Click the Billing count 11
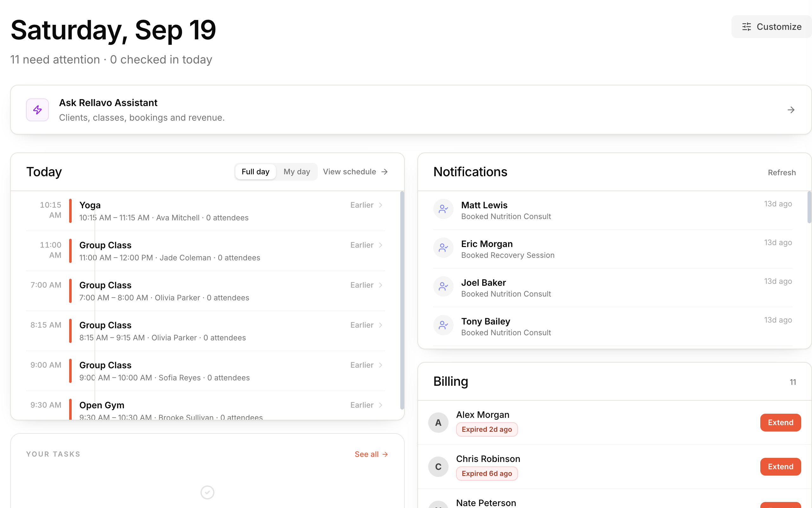This screenshot has width=812, height=508. click(793, 382)
